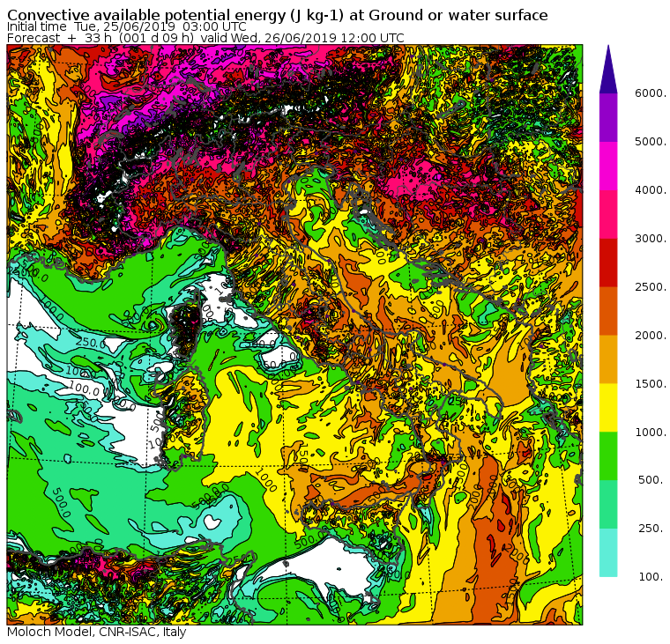The image size is (670, 644).
Task: Click the 6000 legend label
Action: click(x=650, y=93)
